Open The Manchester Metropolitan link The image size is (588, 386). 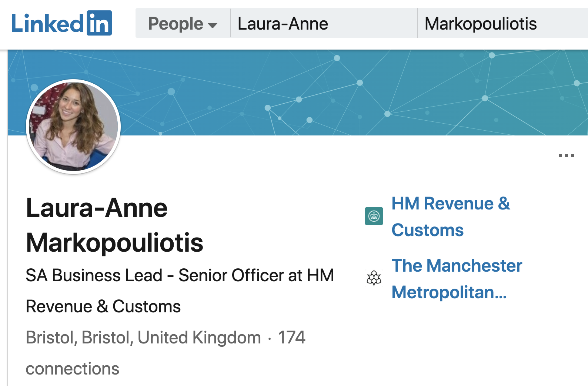click(x=457, y=279)
